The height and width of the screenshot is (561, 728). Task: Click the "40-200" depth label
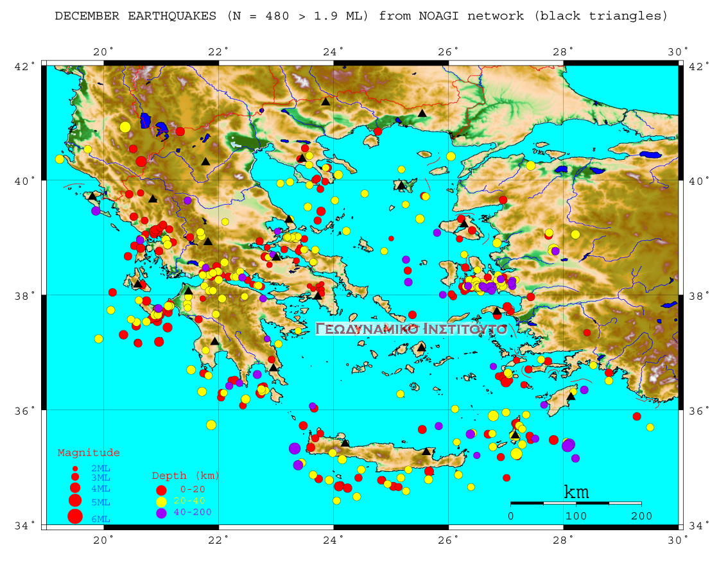point(193,512)
